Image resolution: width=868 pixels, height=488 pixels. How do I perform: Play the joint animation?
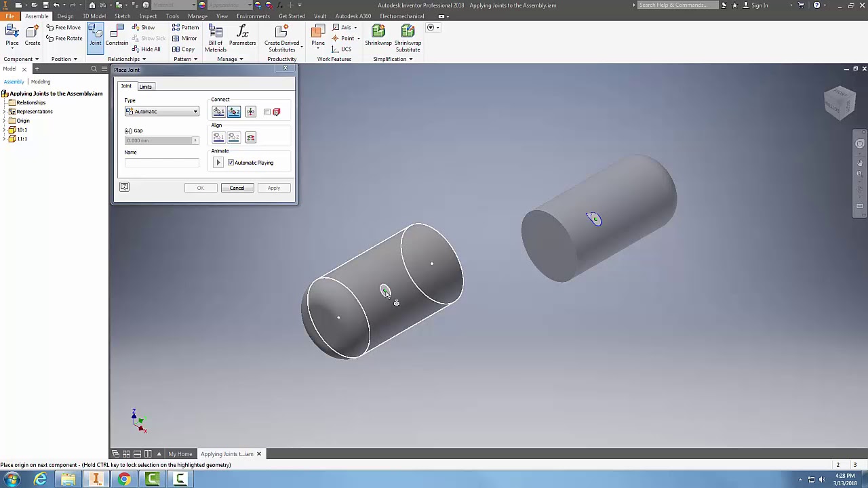218,163
